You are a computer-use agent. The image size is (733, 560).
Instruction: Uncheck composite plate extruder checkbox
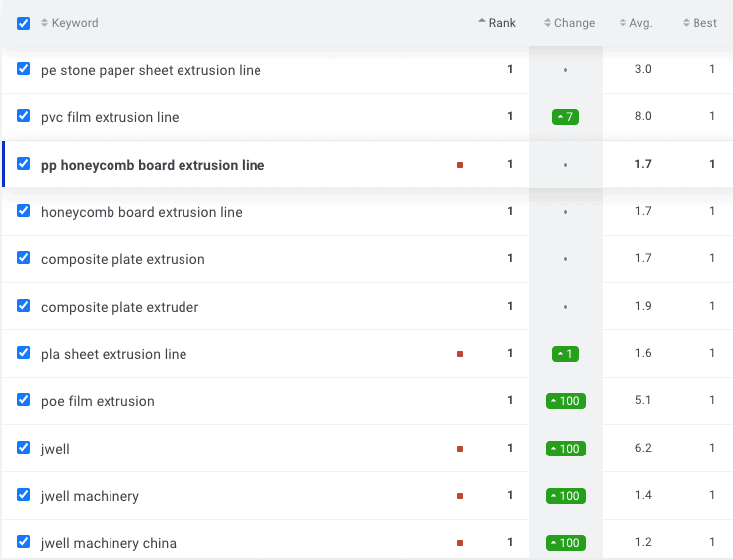[x=24, y=306]
